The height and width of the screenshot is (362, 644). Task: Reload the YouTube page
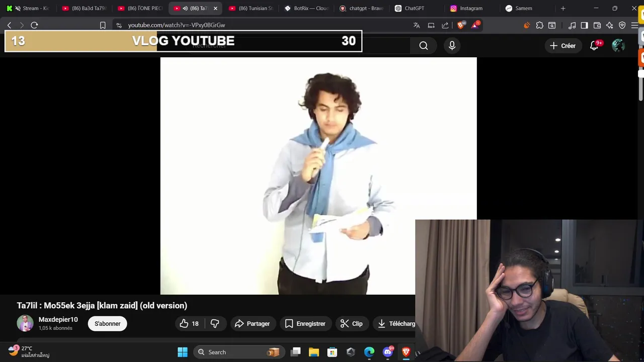point(34,25)
